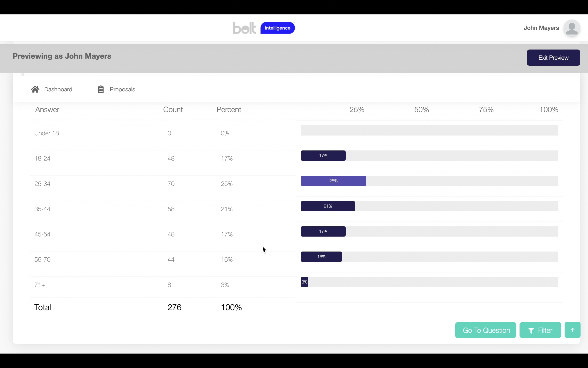
Task: Click the Previewing as John Mayers text
Action: (x=62, y=56)
